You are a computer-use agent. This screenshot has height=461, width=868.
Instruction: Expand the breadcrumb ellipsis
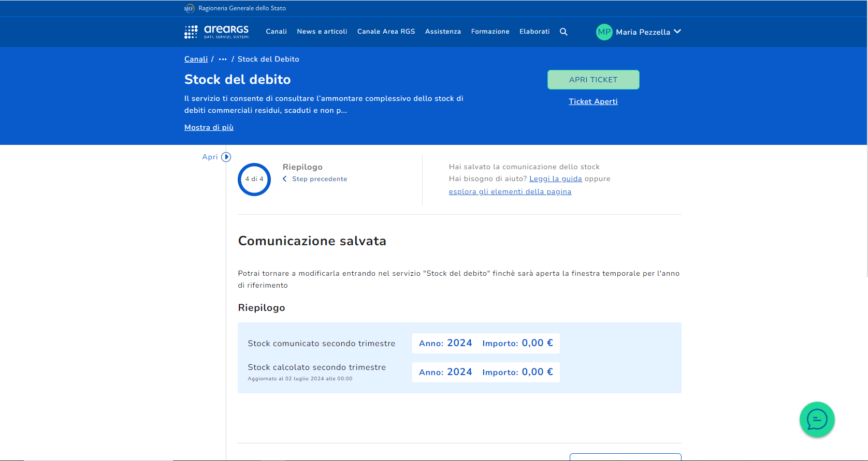(x=223, y=60)
